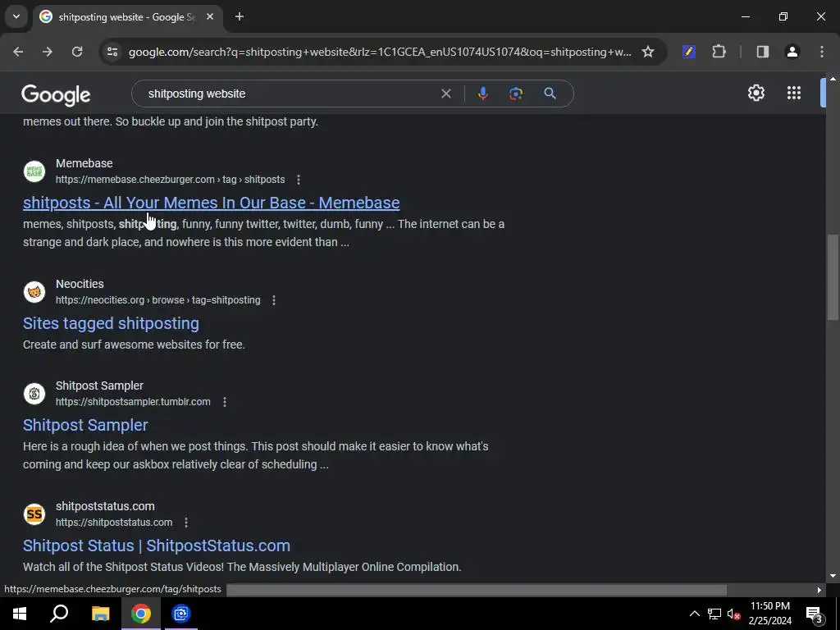
Task: Open a new browser tab
Action: click(x=240, y=16)
